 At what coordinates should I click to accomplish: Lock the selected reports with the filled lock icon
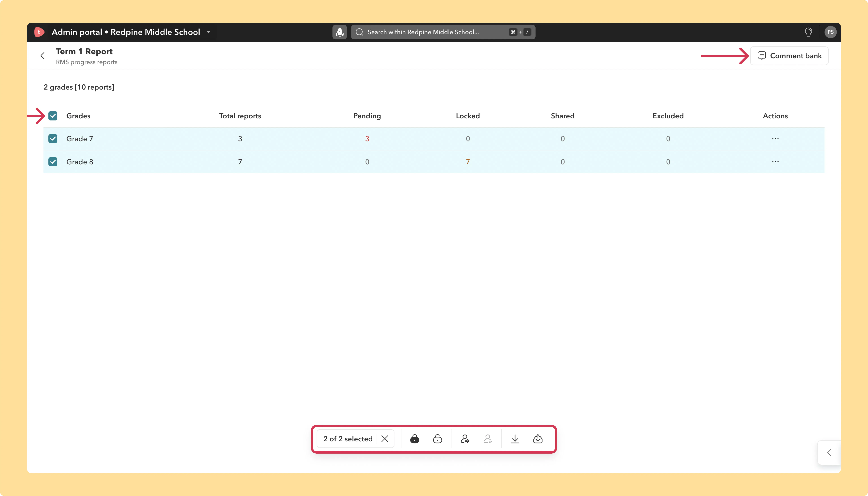(415, 439)
